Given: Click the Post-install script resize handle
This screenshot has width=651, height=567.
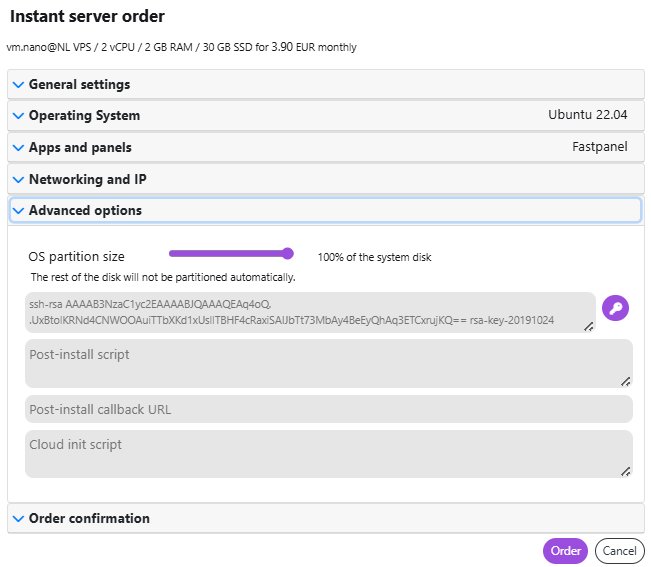Looking at the screenshot, I should (626, 382).
